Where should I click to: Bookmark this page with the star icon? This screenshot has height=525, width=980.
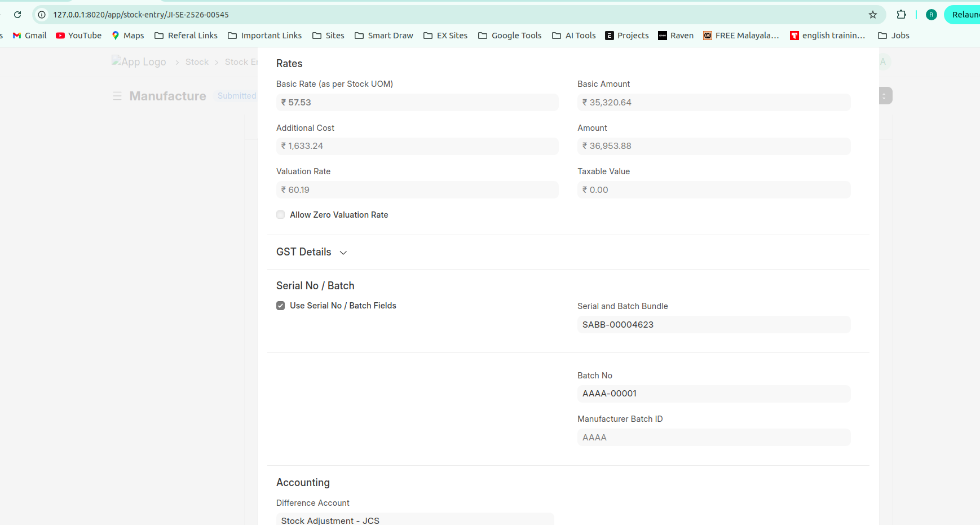point(872,15)
